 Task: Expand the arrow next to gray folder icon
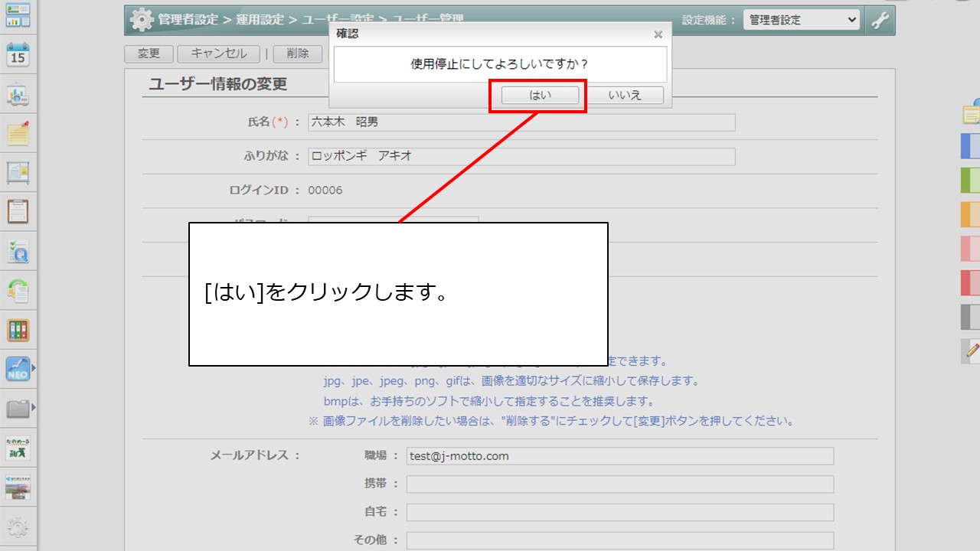pos(33,409)
